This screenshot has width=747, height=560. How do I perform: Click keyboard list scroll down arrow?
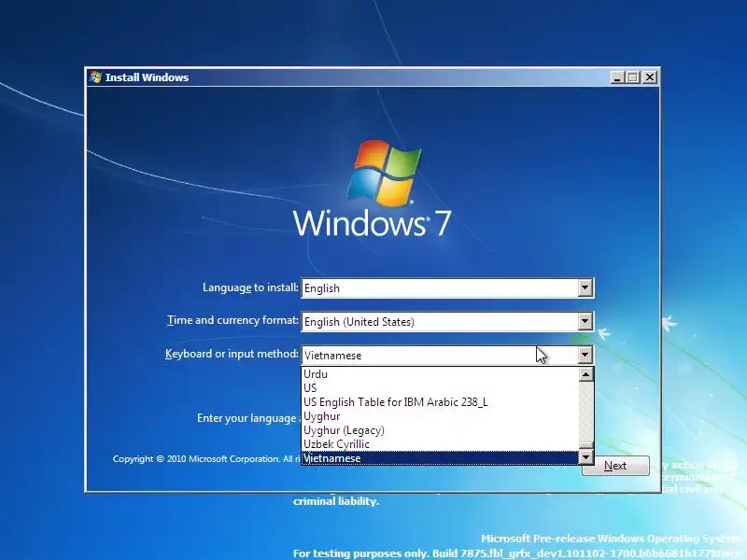586,457
